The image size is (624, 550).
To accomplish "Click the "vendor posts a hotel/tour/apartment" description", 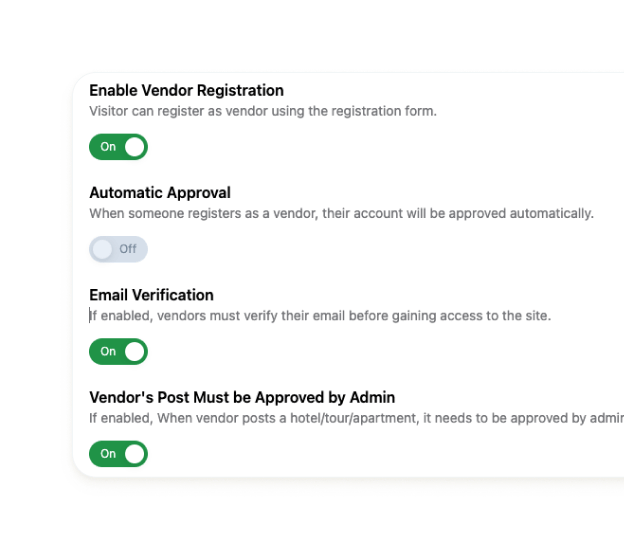I will [355, 418].
